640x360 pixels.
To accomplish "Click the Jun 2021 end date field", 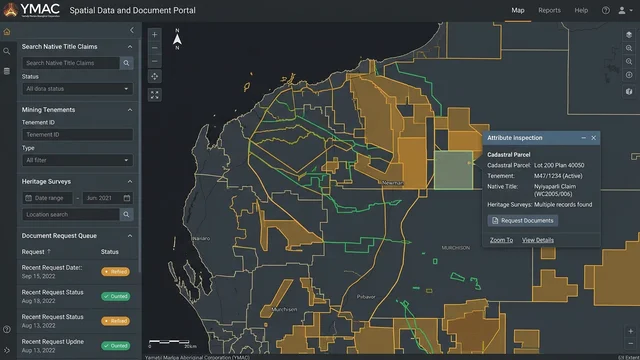I will 107,198.
